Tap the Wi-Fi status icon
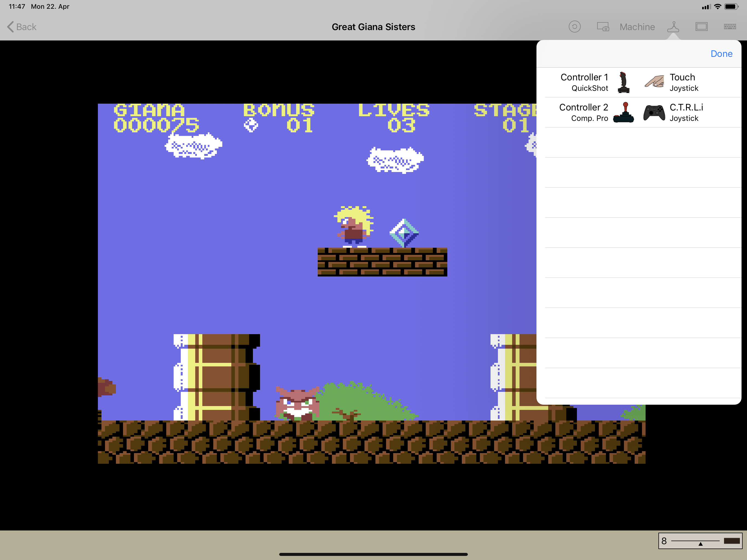The height and width of the screenshot is (560, 747). pyautogui.click(x=717, y=7)
